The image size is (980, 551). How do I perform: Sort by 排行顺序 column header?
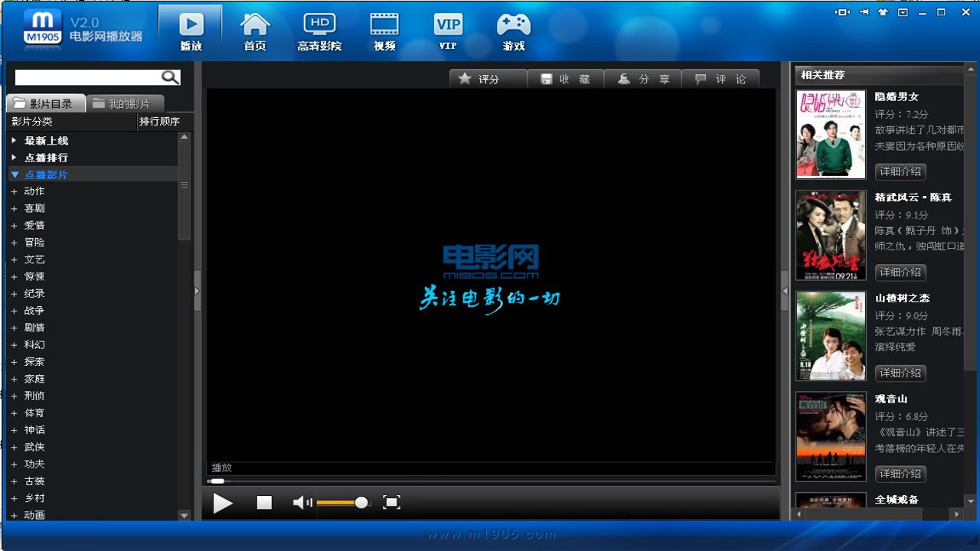[165, 122]
